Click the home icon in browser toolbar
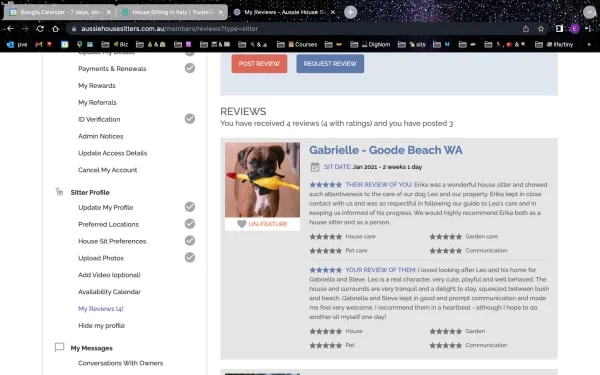 click(55, 29)
